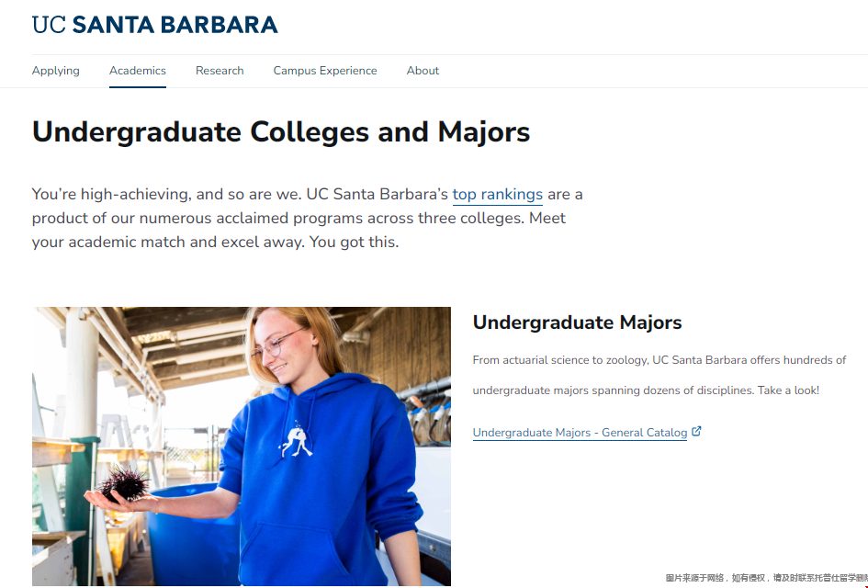Click the white logo on the blue hoodie
This screenshot has height=588, width=868.
click(296, 441)
